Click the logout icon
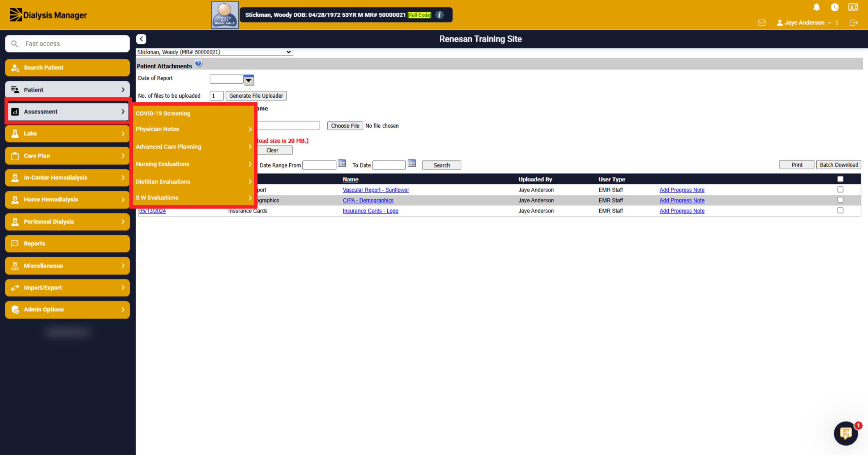This screenshot has width=868, height=455. coord(854,23)
